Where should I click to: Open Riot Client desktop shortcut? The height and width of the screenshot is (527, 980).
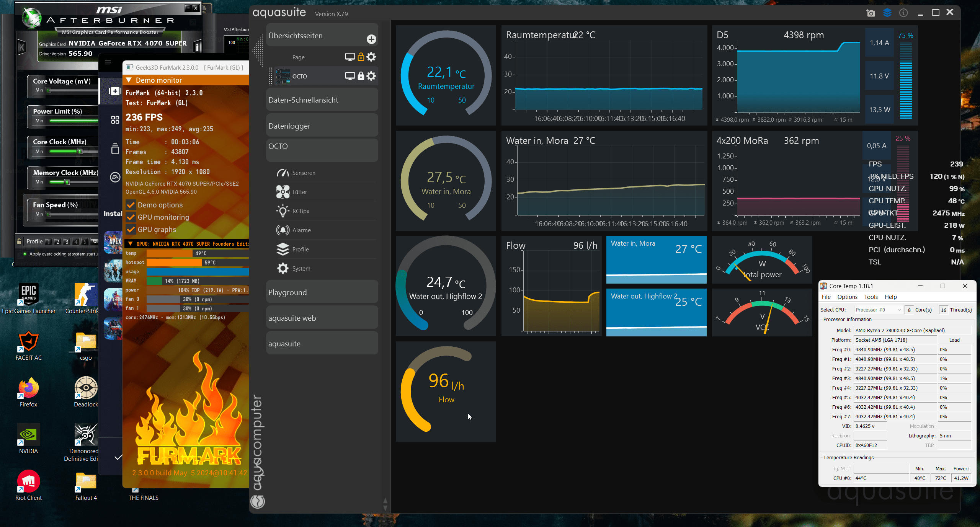click(29, 486)
